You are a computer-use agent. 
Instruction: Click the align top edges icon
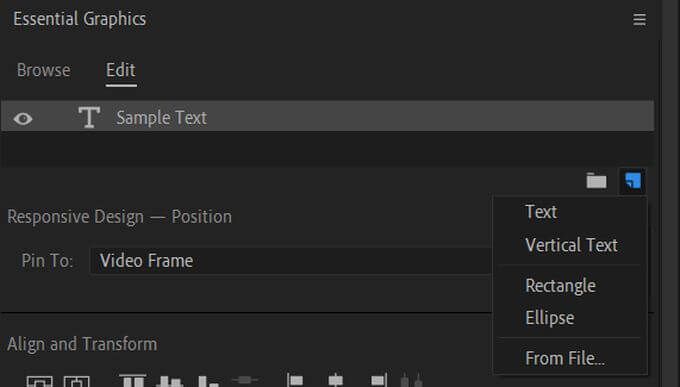pyautogui.click(x=133, y=380)
